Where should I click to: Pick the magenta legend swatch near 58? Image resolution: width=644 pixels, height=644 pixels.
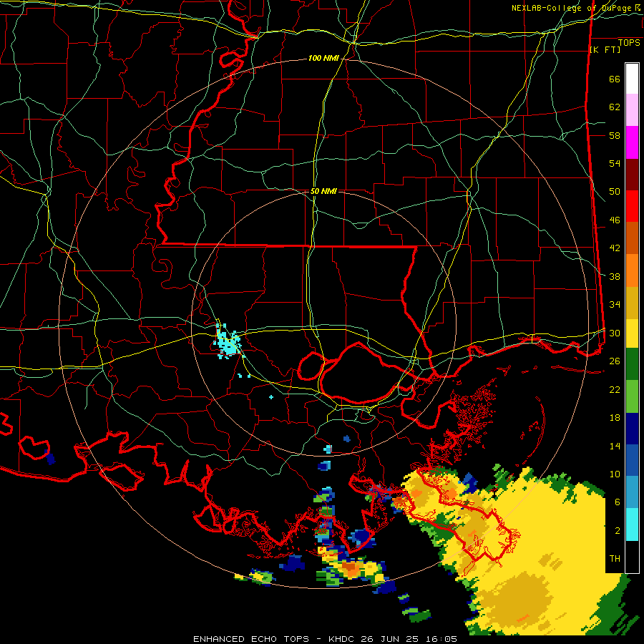pyautogui.click(x=632, y=142)
